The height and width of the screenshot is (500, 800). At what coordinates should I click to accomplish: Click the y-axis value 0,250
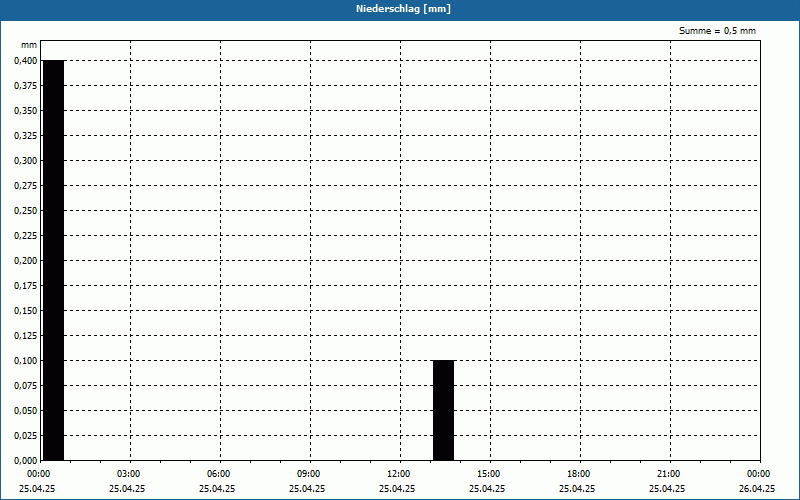coord(26,211)
